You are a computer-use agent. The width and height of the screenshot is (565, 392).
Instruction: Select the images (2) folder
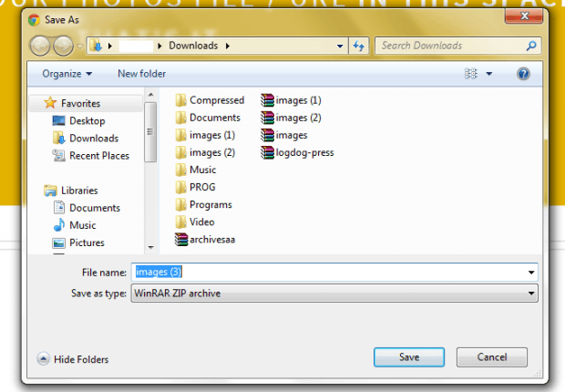[205, 152]
